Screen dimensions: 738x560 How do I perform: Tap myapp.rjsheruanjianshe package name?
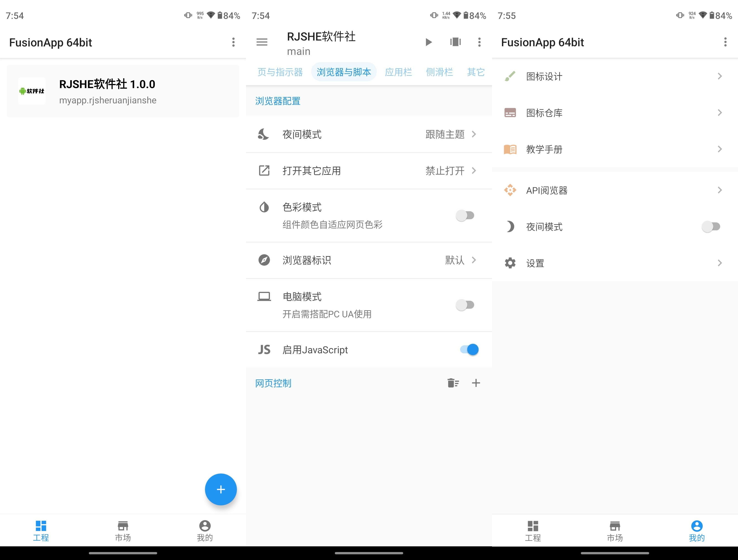tap(108, 100)
